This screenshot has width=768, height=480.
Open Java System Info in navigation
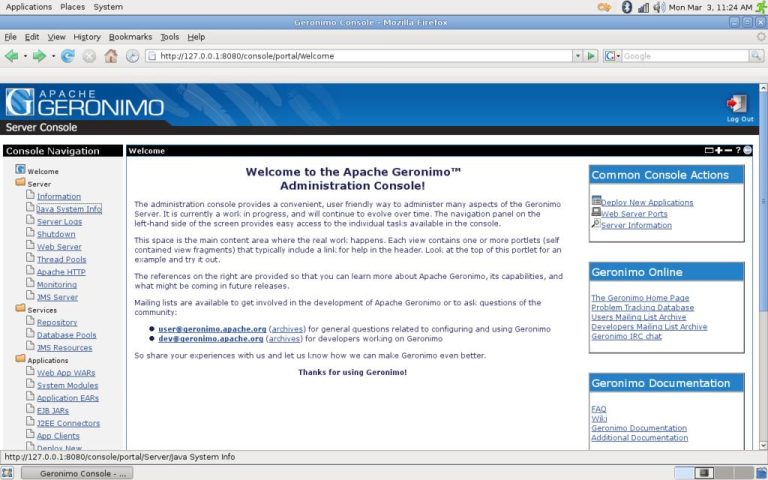coord(69,209)
